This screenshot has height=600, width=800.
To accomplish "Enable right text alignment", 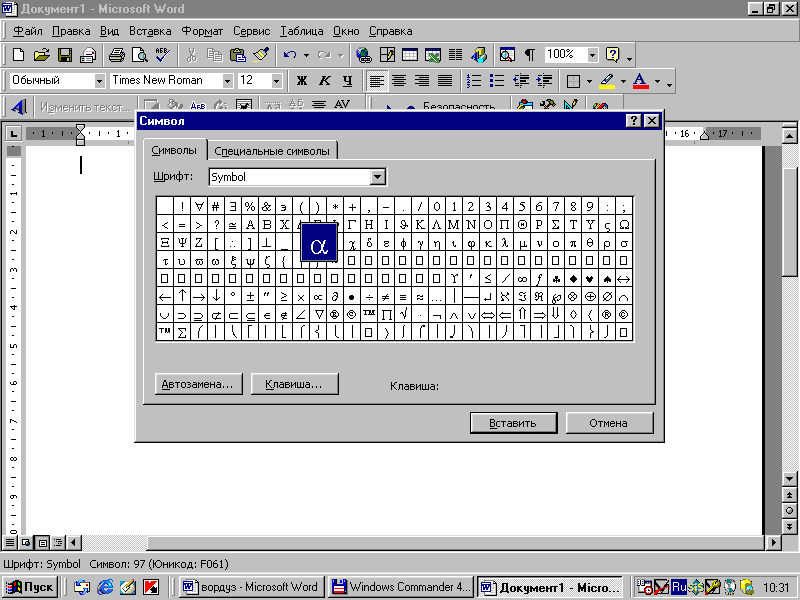I will [422, 81].
